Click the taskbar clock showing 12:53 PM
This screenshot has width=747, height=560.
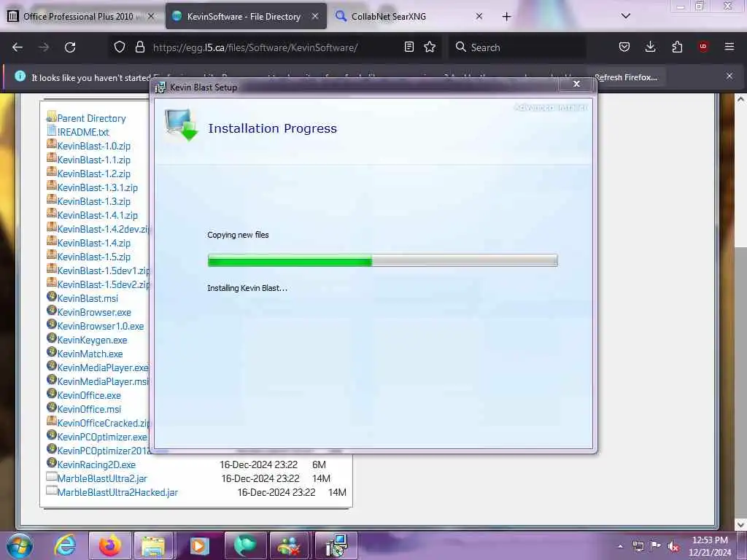pyautogui.click(x=710, y=546)
